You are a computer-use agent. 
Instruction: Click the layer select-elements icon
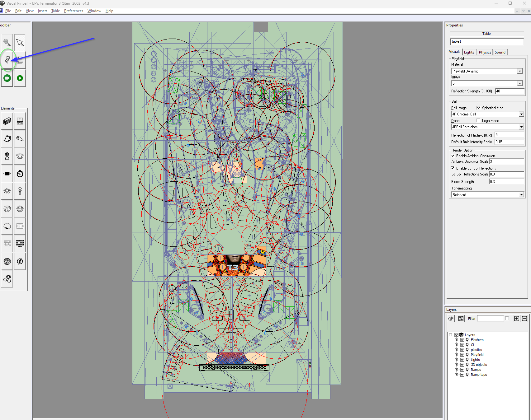pos(461,319)
